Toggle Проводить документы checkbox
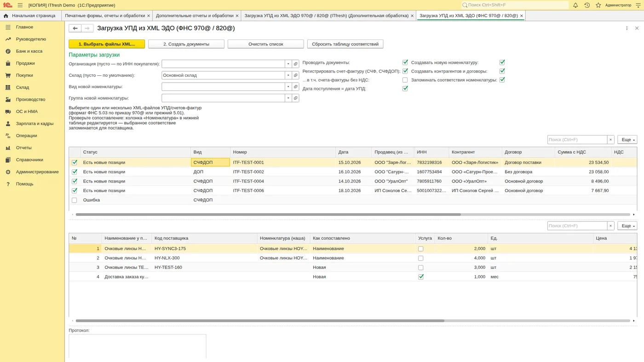This screenshot has height=362, width=644. [x=405, y=62]
